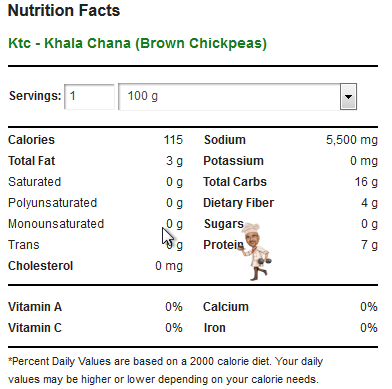Click the Calories label
392x389 pixels.
(x=31, y=140)
